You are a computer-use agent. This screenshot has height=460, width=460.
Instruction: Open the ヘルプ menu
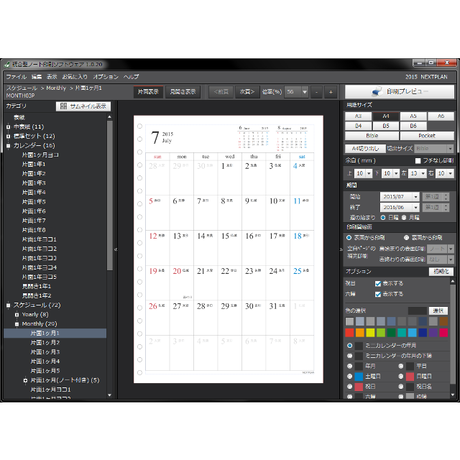131,77
